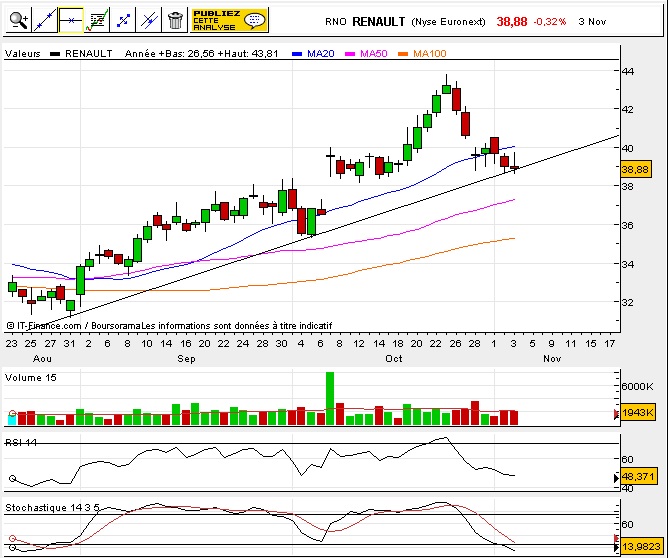Click the Oct month label on axis
The width and height of the screenshot is (669, 558).
pos(393,358)
